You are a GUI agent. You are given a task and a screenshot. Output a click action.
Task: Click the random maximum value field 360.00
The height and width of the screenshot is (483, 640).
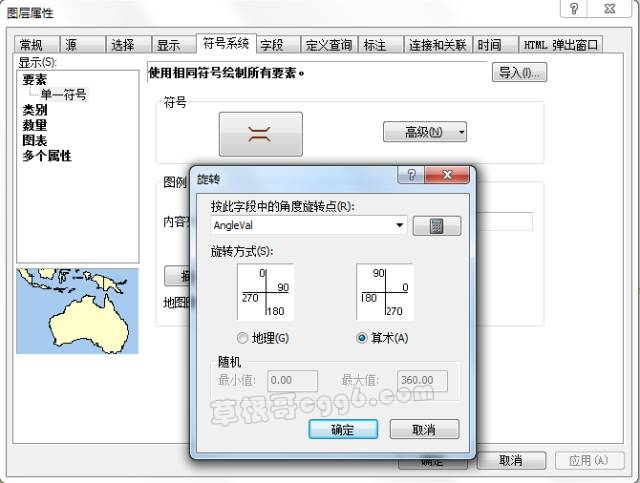click(422, 381)
